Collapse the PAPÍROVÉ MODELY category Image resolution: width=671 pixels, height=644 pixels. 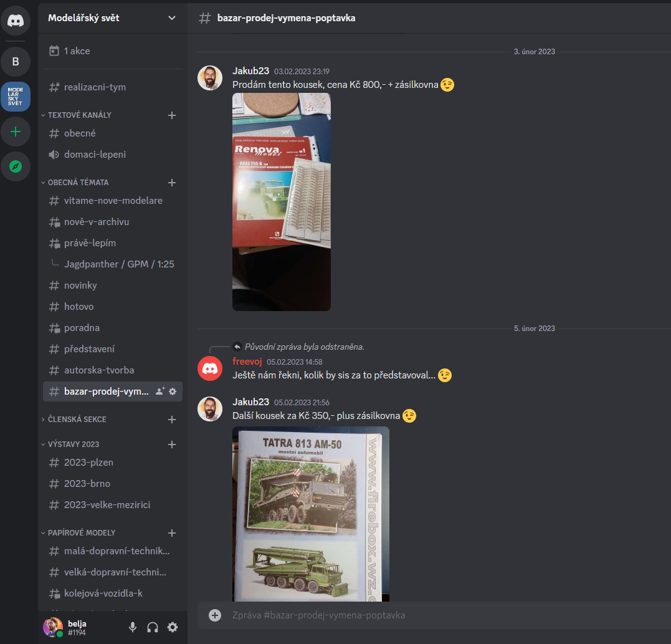click(x=79, y=532)
